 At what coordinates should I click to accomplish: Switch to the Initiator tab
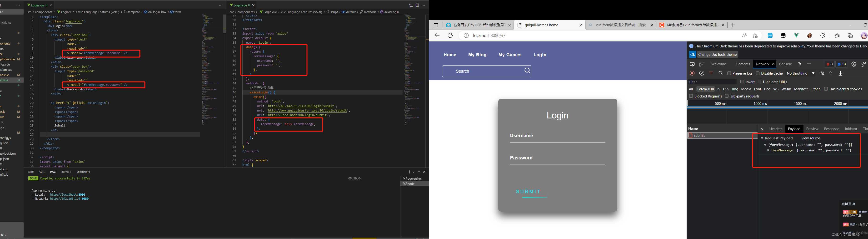[x=851, y=129]
